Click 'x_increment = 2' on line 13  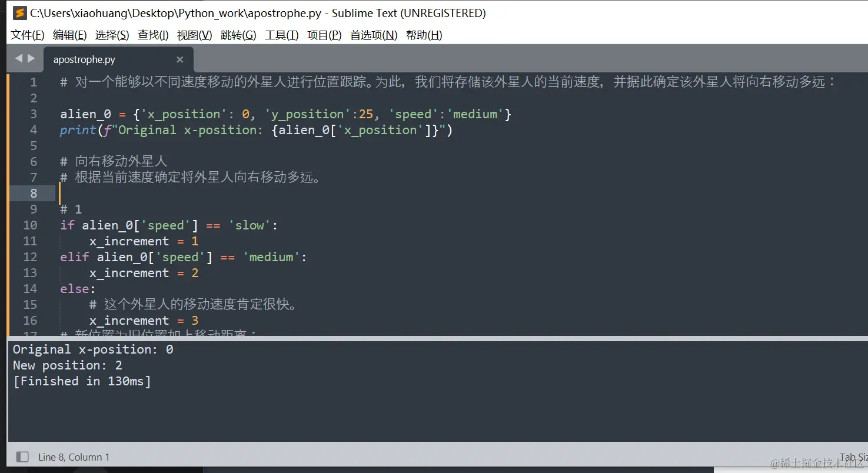144,273
